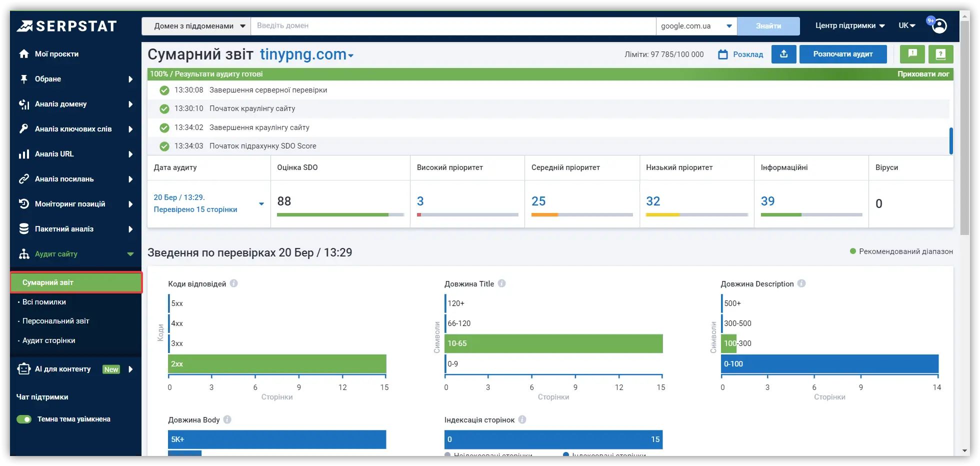Click the history icon for Моніторинг позицій
Screen dimensions: 980x466
pyautogui.click(x=24, y=204)
